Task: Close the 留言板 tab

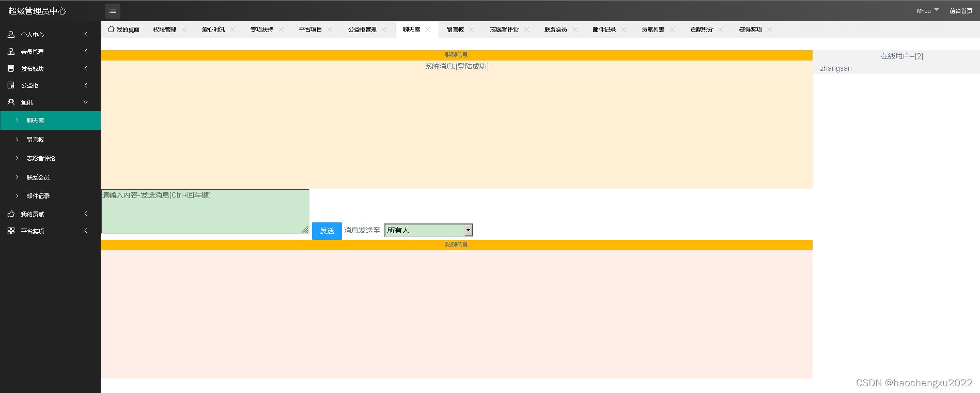Action: pyautogui.click(x=471, y=29)
